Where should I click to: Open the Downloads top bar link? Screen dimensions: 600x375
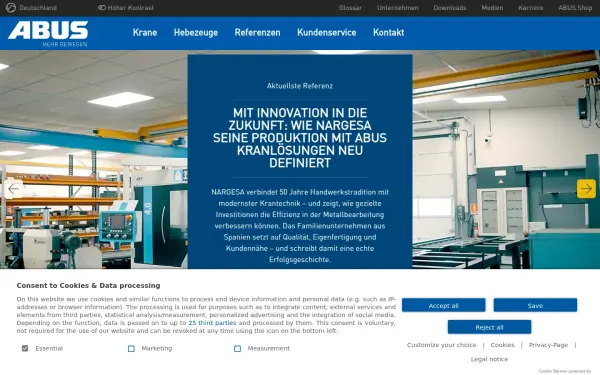click(450, 8)
